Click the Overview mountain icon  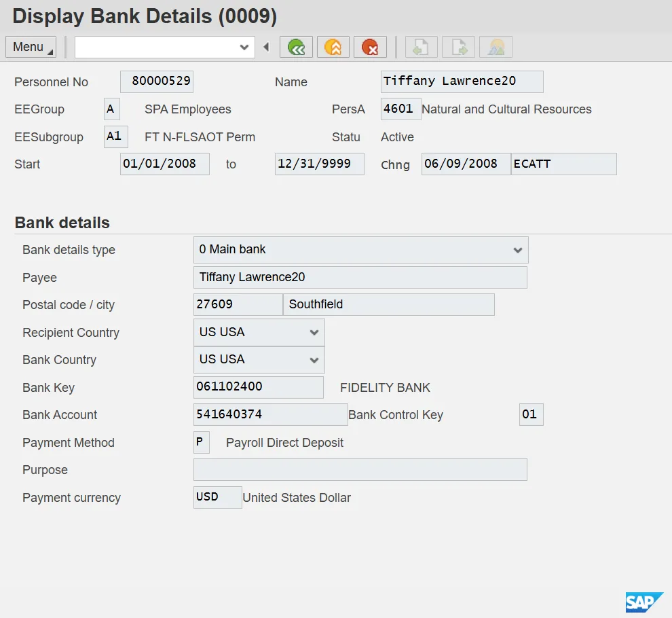pyautogui.click(x=496, y=48)
